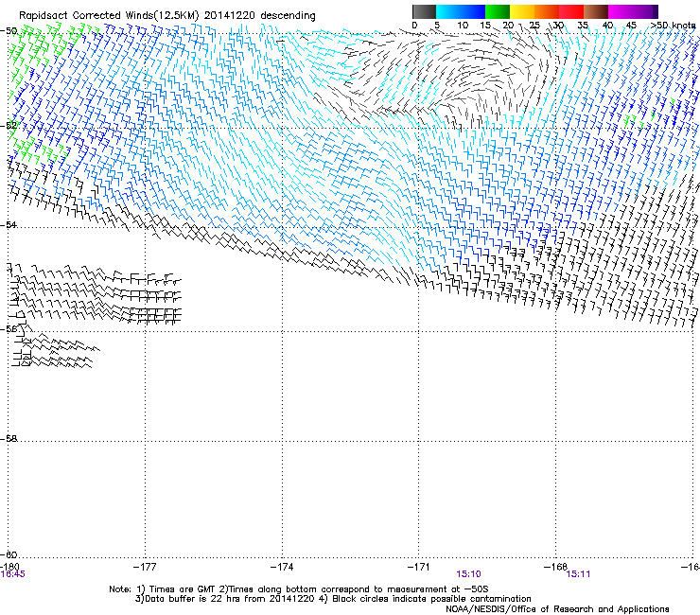The width and height of the screenshot is (700, 615).
Task: Click the NOAA/NESDIS credit line
Action: point(557,609)
